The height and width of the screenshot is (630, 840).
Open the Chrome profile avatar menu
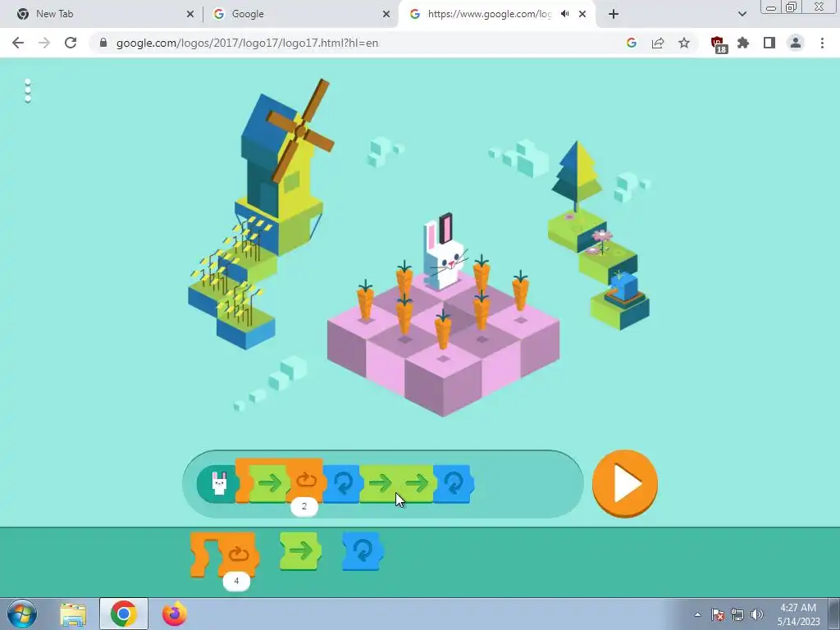[x=796, y=43]
